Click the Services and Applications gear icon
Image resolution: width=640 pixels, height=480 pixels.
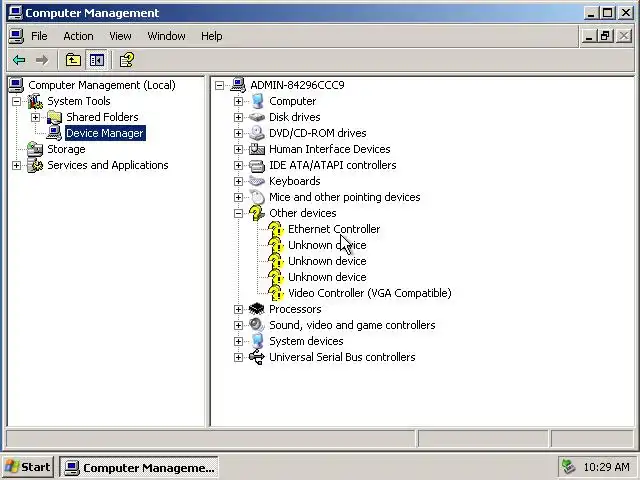(35, 165)
